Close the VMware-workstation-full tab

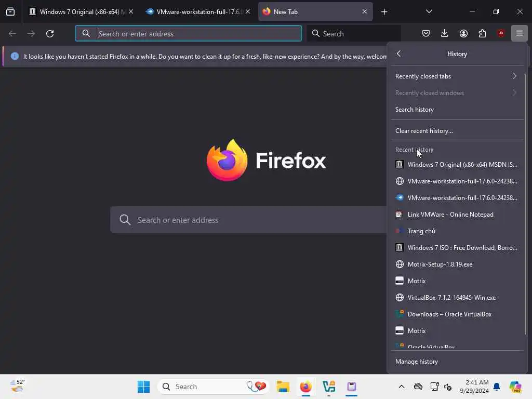tap(248, 11)
